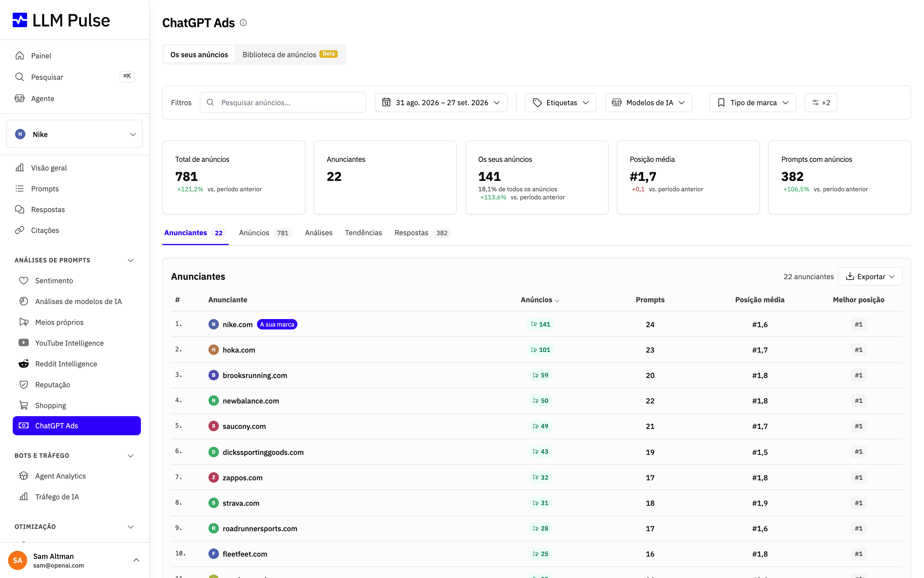Click the Respostas chat bubbles icon
This screenshot has width=924, height=578.
click(19, 209)
